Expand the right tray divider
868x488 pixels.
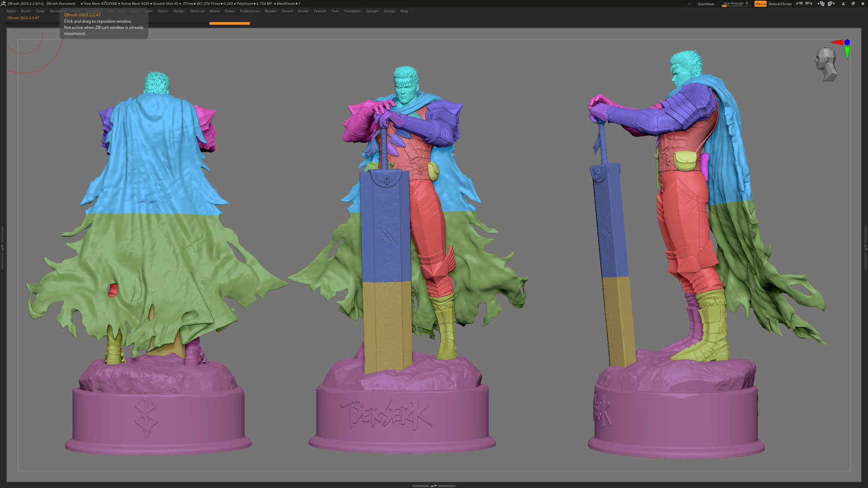point(866,247)
